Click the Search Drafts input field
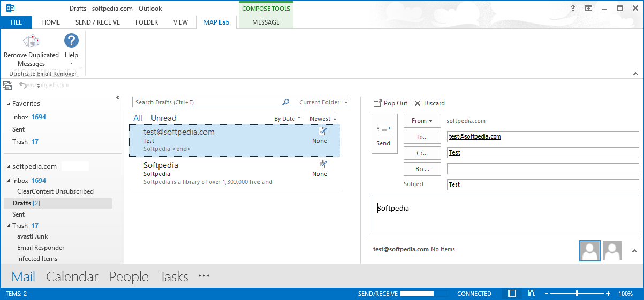 (x=207, y=102)
